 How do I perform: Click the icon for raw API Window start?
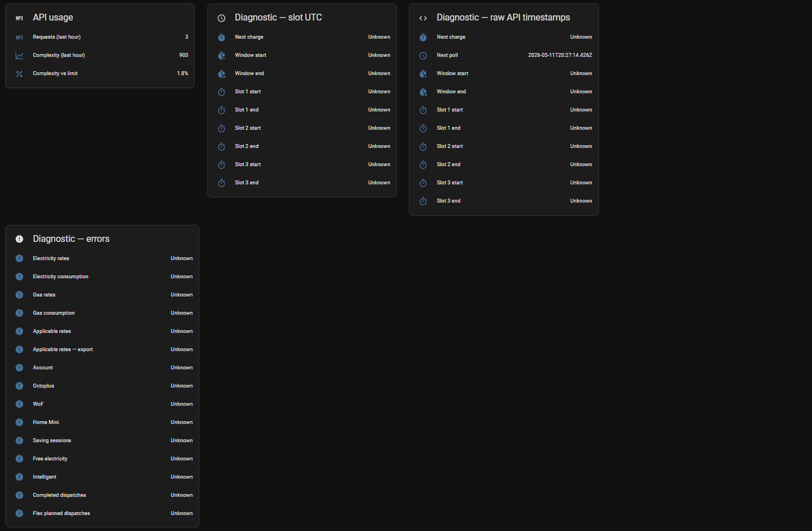coord(423,73)
